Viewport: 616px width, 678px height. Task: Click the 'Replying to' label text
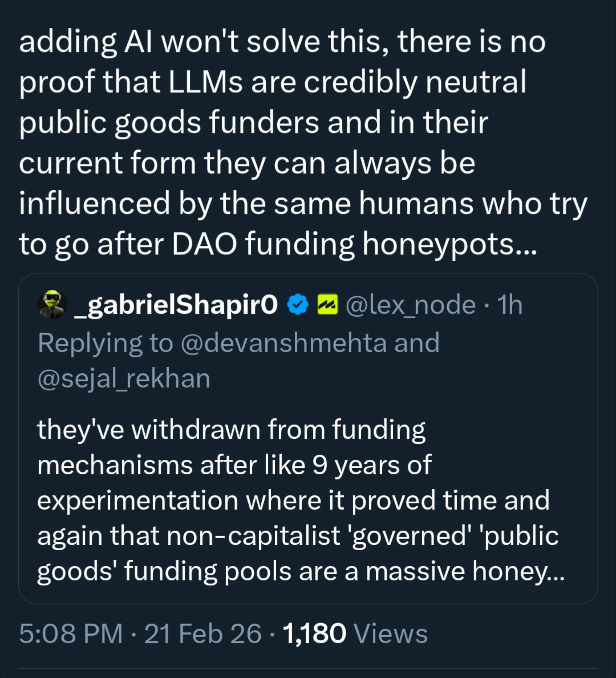(105, 343)
